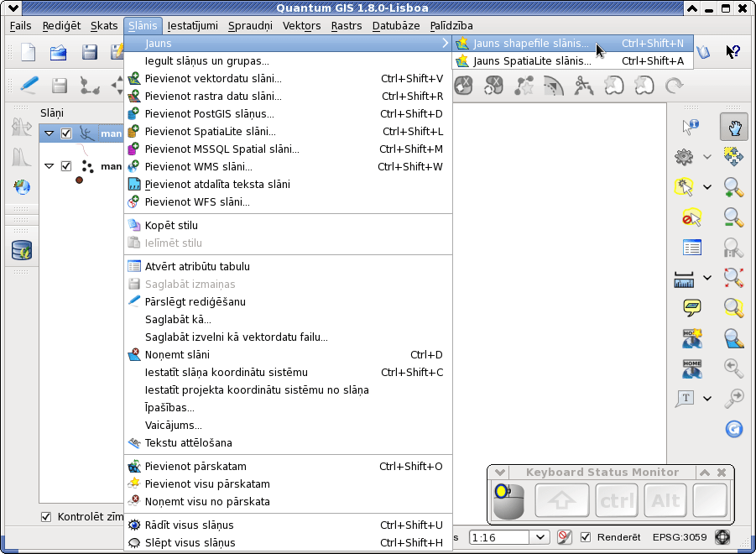
Task: Select Atvērt atribūtu tabulu menu entry
Action: pyautogui.click(x=288, y=267)
